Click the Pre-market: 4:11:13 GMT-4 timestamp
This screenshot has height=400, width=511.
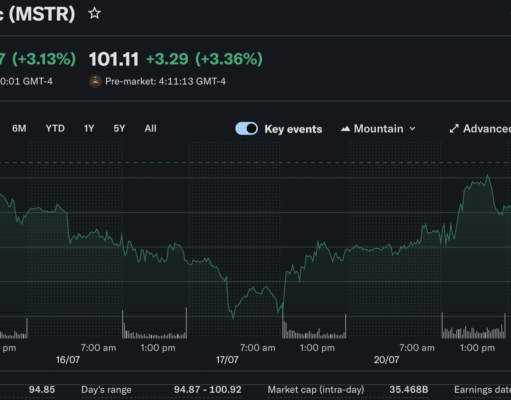point(165,81)
